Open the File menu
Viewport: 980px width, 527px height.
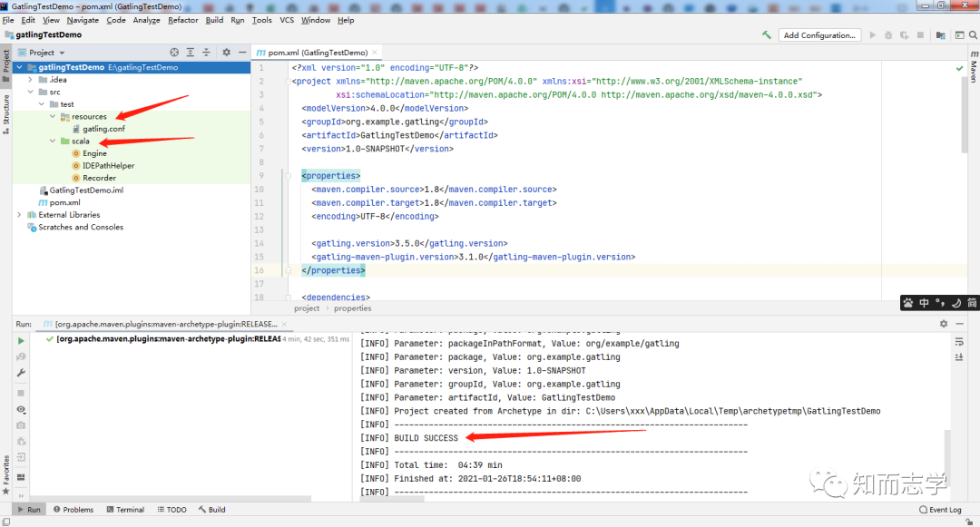click(x=8, y=20)
